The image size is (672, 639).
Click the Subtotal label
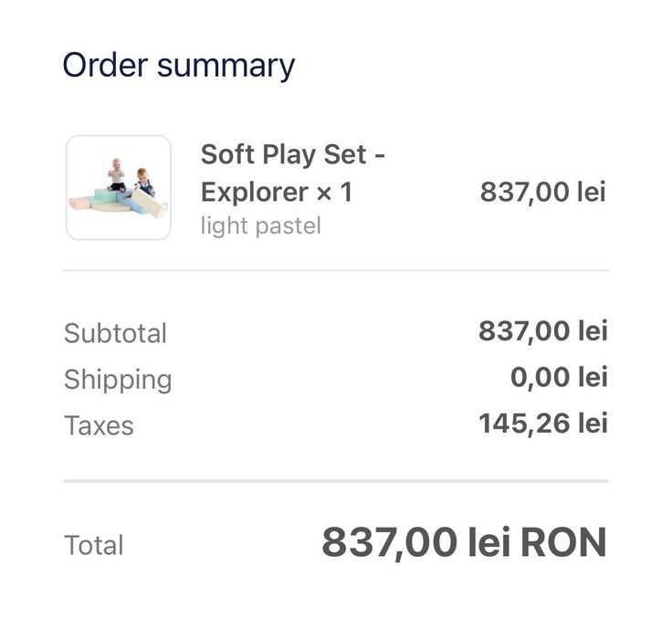tap(116, 333)
